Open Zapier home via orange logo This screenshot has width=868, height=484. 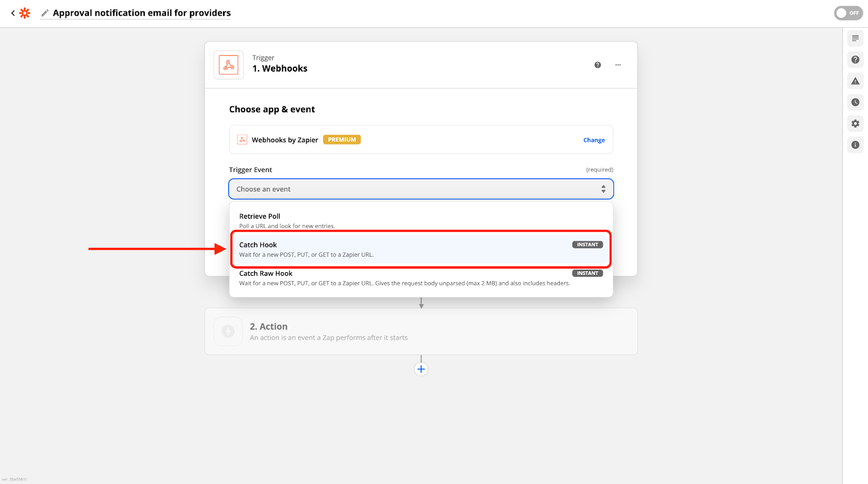[25, 13]
